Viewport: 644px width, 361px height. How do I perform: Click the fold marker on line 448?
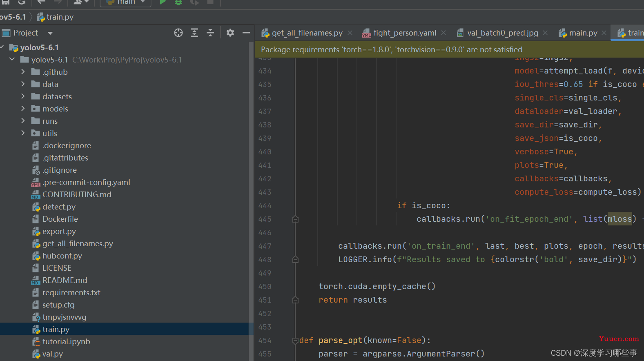(x=295, y=260)
